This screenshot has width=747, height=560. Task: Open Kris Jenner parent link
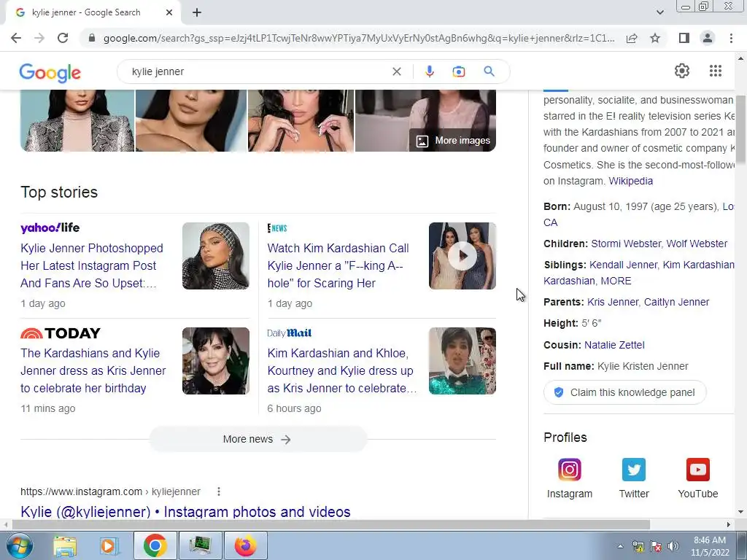point(613,302)
